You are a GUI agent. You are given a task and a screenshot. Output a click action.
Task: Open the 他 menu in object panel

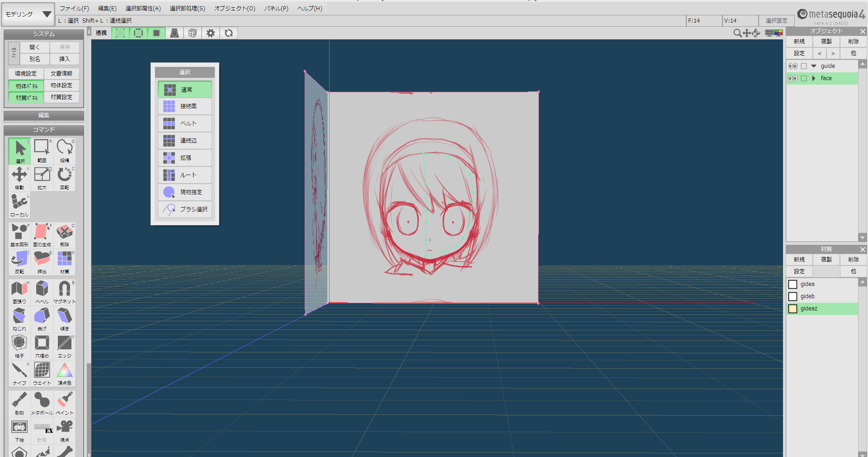point(854,53)
